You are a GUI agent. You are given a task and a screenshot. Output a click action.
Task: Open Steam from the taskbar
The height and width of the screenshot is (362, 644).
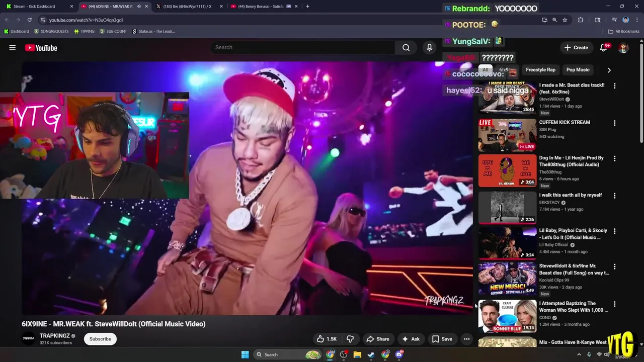click(x=371, y=354)
